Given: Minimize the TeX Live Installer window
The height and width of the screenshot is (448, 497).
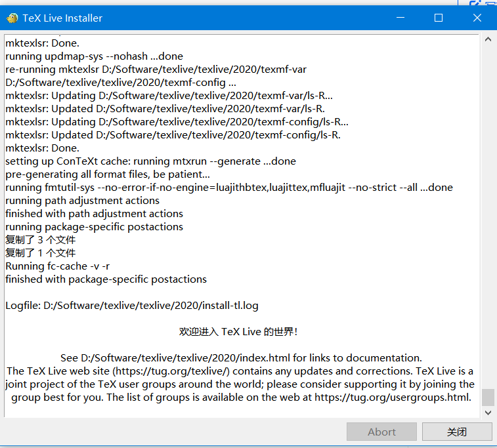Looking at the screenshot, I should (x=400, y=18).
